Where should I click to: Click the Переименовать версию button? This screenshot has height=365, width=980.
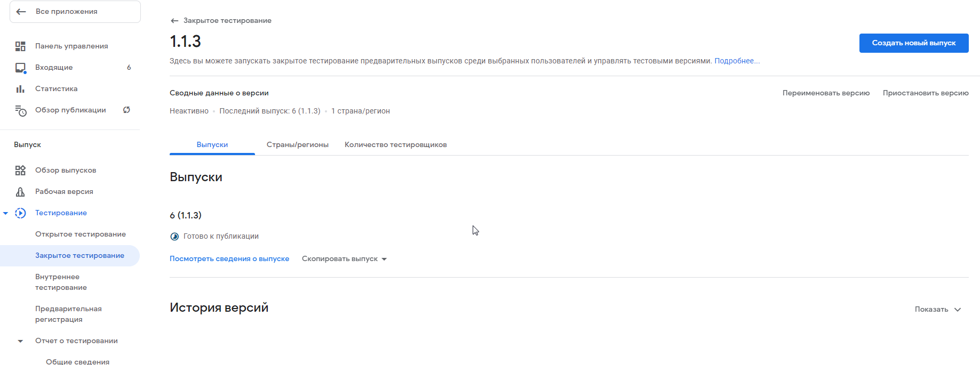(x=826, y=93)
